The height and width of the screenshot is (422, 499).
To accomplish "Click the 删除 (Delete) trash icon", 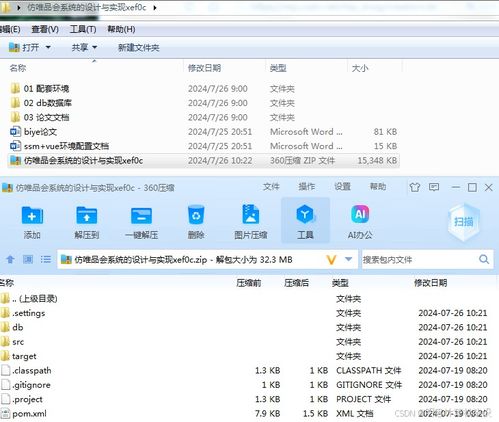I will point(196,215).
